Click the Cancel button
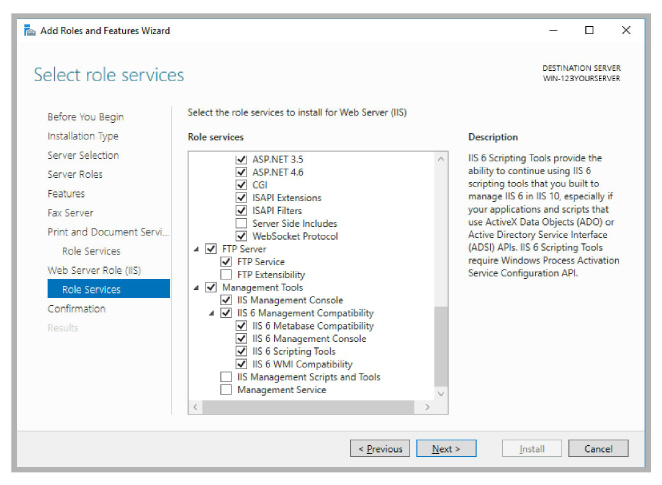Image resolution: width=662 pixels, height=485 pixels. (x=598, y=448)
